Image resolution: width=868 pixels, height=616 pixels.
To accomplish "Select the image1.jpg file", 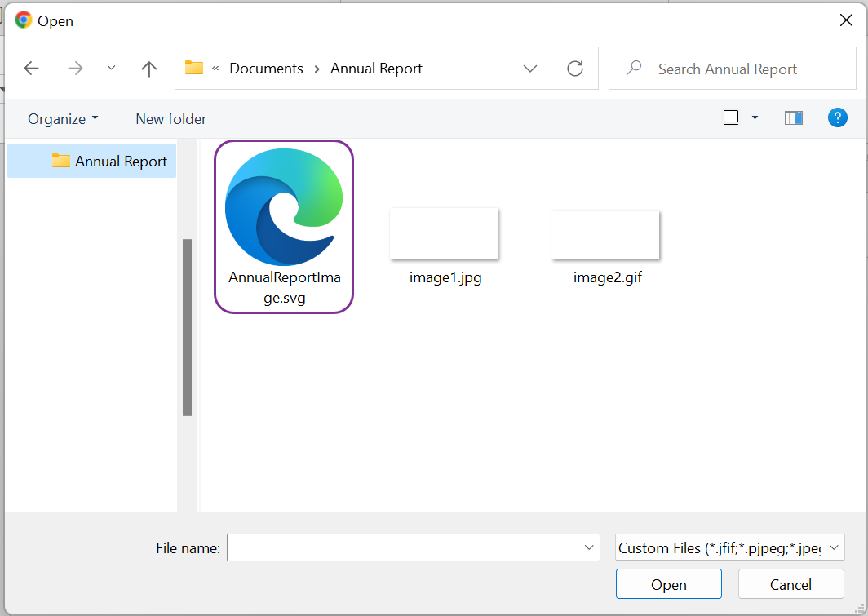I will tap(444, 234).
